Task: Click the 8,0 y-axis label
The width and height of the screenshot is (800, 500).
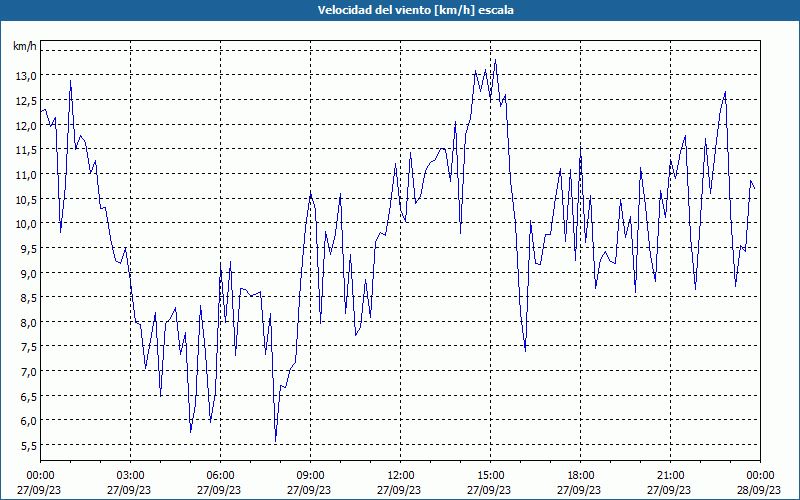Action: click(x=28, y=322)
